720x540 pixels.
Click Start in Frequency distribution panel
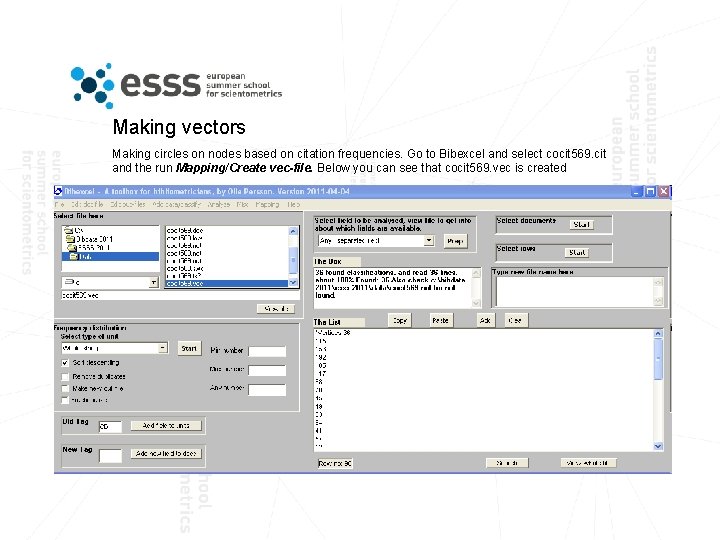(189, 349)
